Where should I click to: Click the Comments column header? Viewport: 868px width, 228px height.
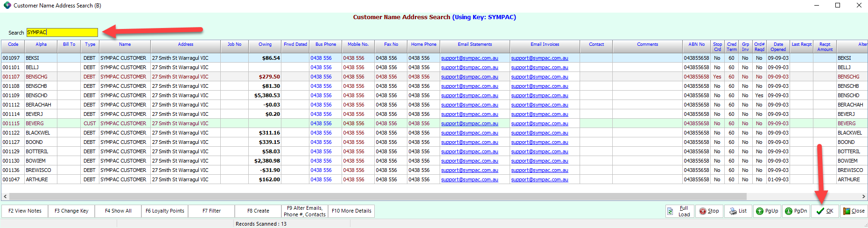click(648, 46)
